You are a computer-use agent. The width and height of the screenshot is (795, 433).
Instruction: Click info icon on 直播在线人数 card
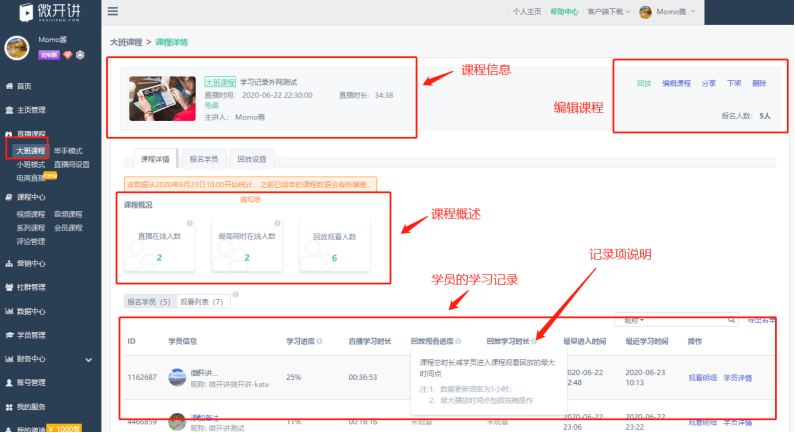point(187,223)
